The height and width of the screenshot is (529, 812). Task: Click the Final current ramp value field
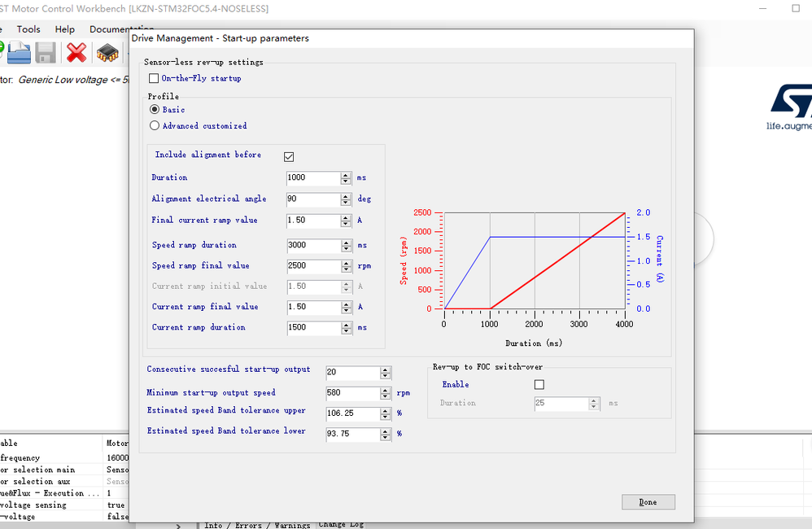[313, 221]
